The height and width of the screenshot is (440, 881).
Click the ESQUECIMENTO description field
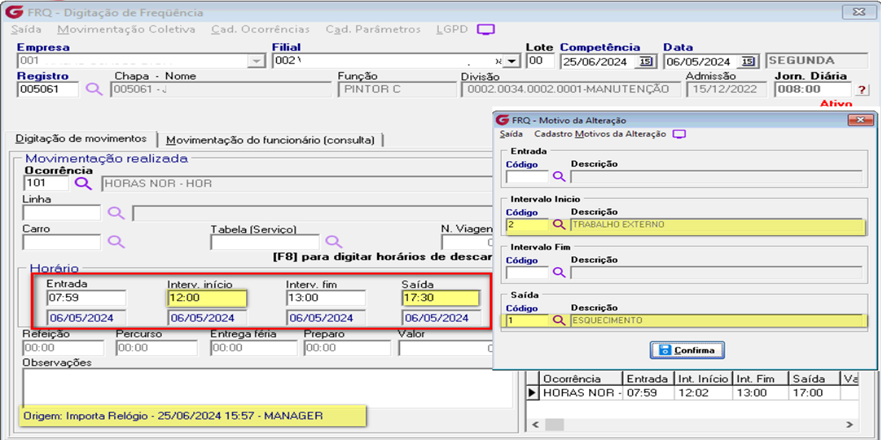[716, 320]
